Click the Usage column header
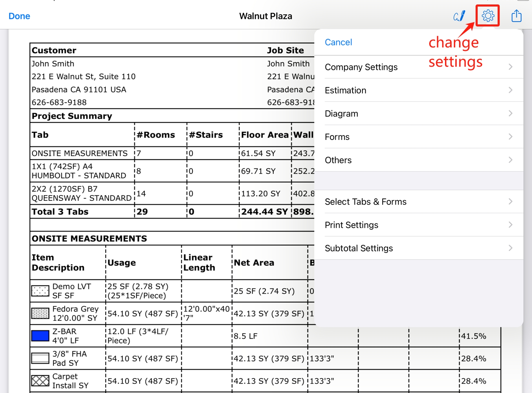532x393 pixels. 122,263
